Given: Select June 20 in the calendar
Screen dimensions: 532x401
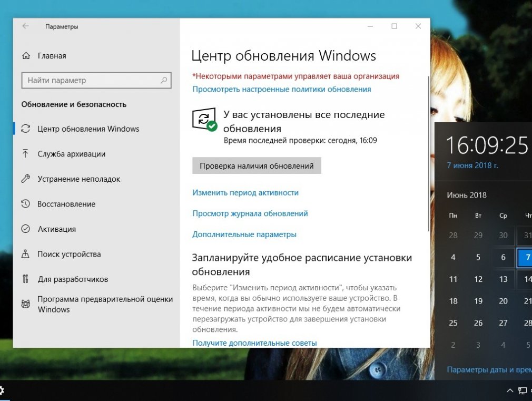Looking at the screenshot, I should coord(503,301).
